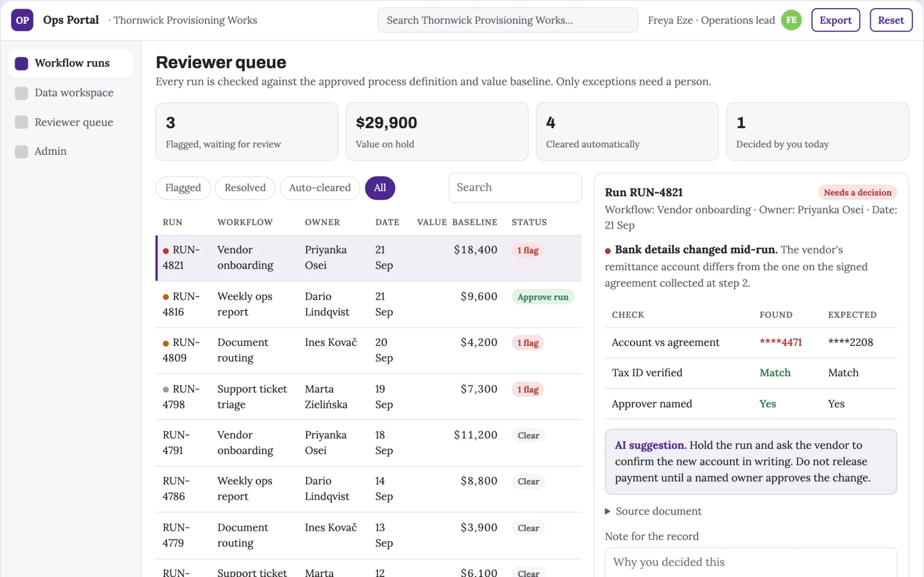Click the 1 flag badge on RUN-4821
Viewport: 924px width, 577px height.
pyautogui.click(x=528, y=251)
